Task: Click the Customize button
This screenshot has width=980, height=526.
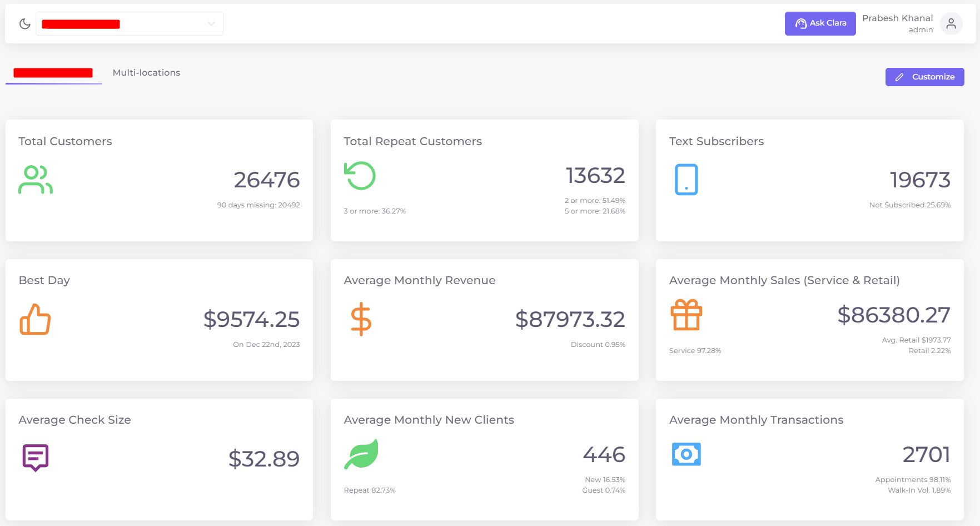Action: coord(924,77)
